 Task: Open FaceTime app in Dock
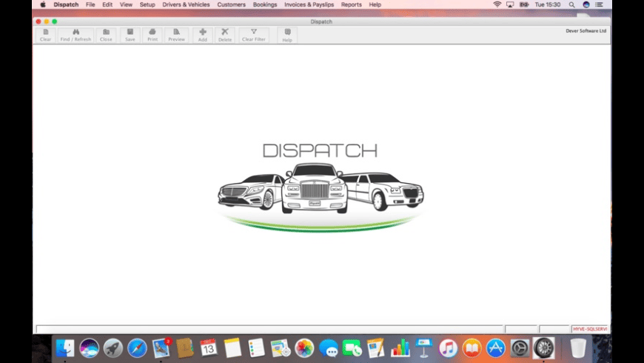tap(352, 348)
